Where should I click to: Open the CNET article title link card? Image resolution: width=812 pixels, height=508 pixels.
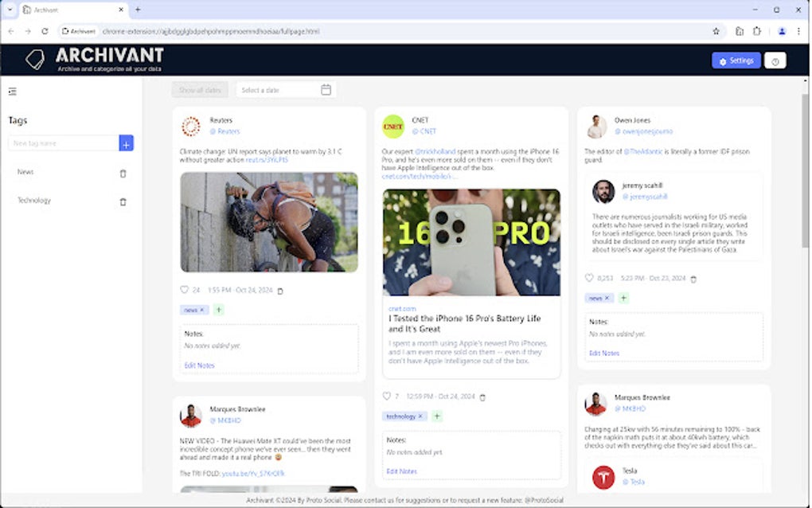(x=465, y=323)
